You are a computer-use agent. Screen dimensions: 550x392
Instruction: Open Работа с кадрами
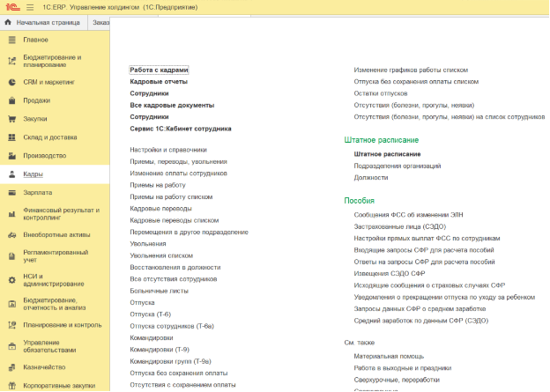pos(159,70)
